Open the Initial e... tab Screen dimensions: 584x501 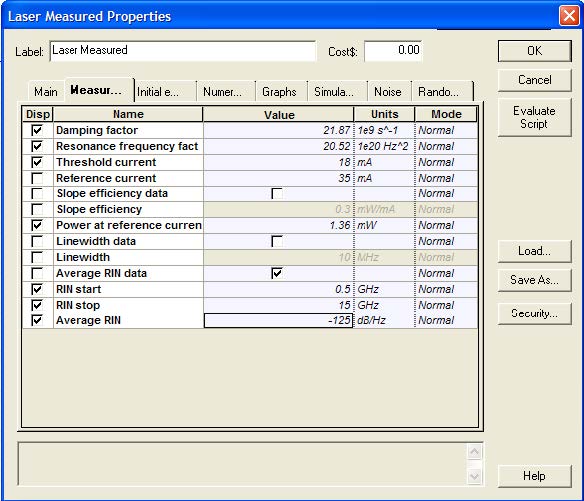(x=165, y=92)
